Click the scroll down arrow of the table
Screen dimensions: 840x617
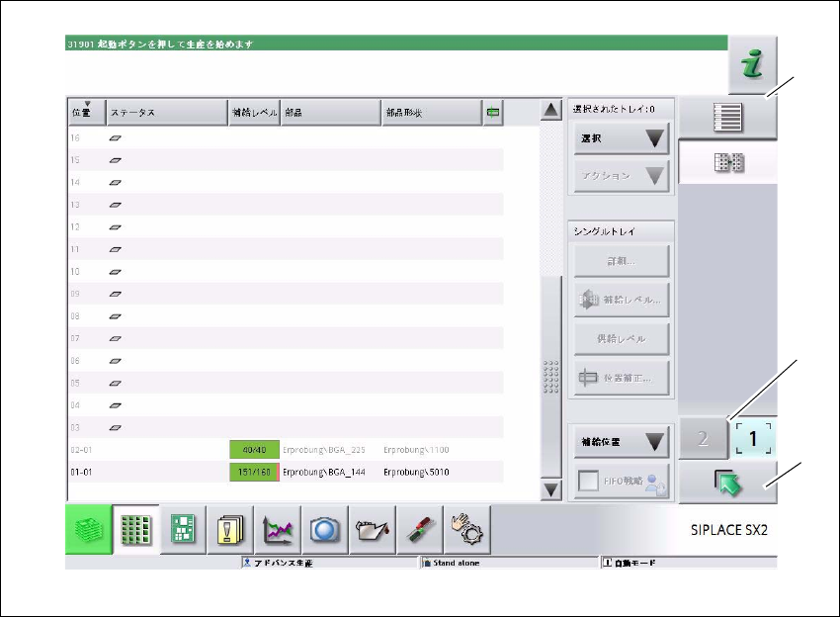coord(551,489)
